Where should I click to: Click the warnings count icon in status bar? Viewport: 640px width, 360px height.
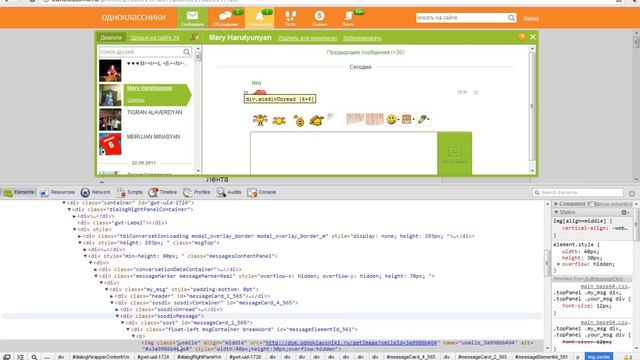tap(627, 357)
